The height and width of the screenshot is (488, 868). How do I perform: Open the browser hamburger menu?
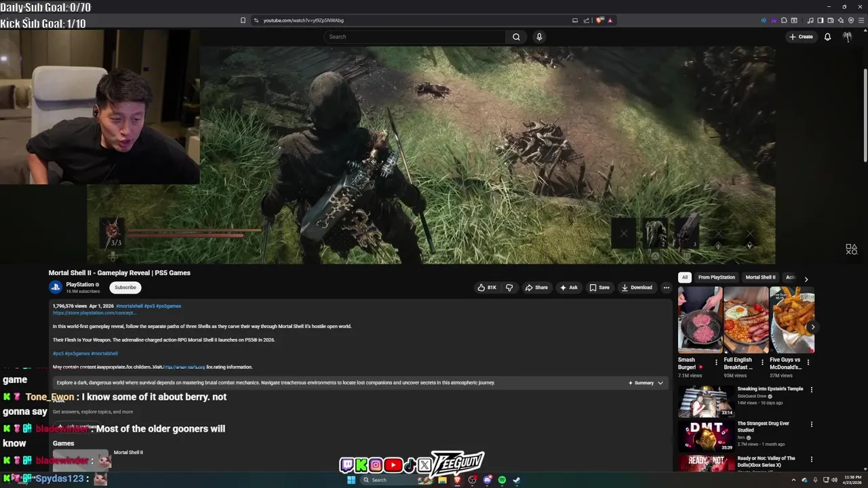click(860, 20)
